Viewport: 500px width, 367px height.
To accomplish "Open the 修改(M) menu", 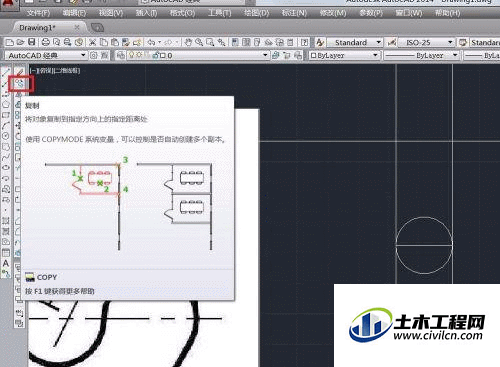I will (x=333, y=13).
